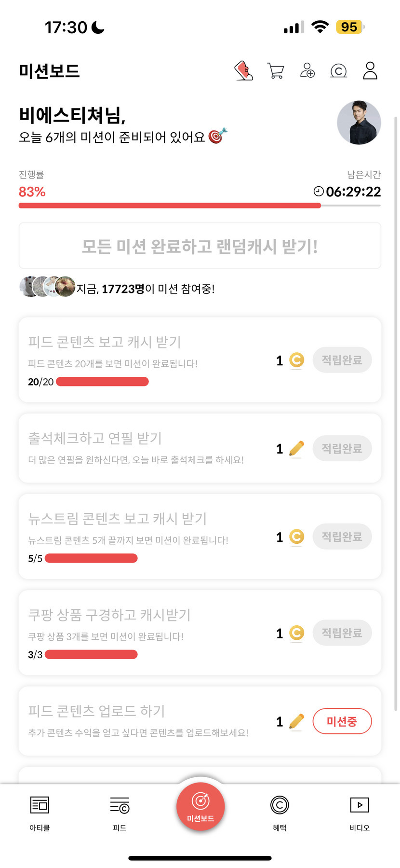Tap the 20/20 feed mission progress bar

tap(102, 382)
